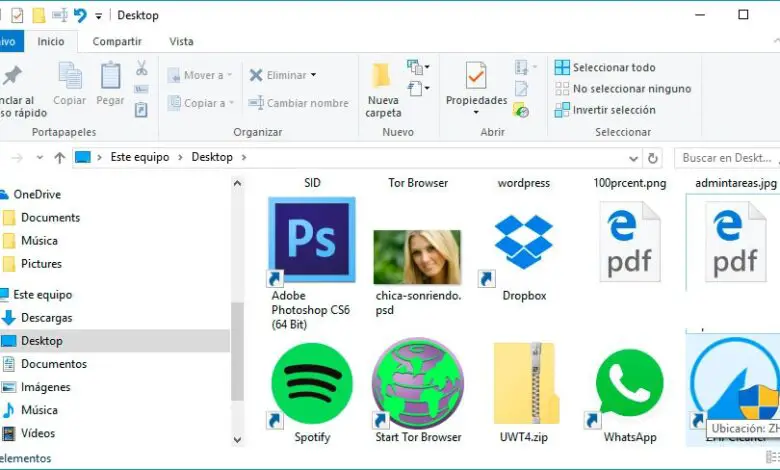
Task: Expand the Eliminar dropdown arrow
Action: pyautogui.click(x=313, y=75)
